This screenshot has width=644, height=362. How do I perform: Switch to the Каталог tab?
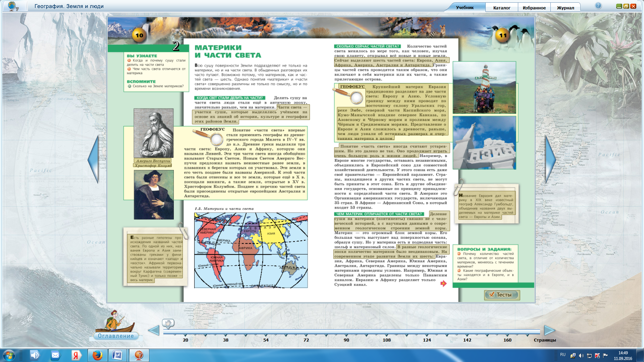pyautogui.click(x=502, y=8)
